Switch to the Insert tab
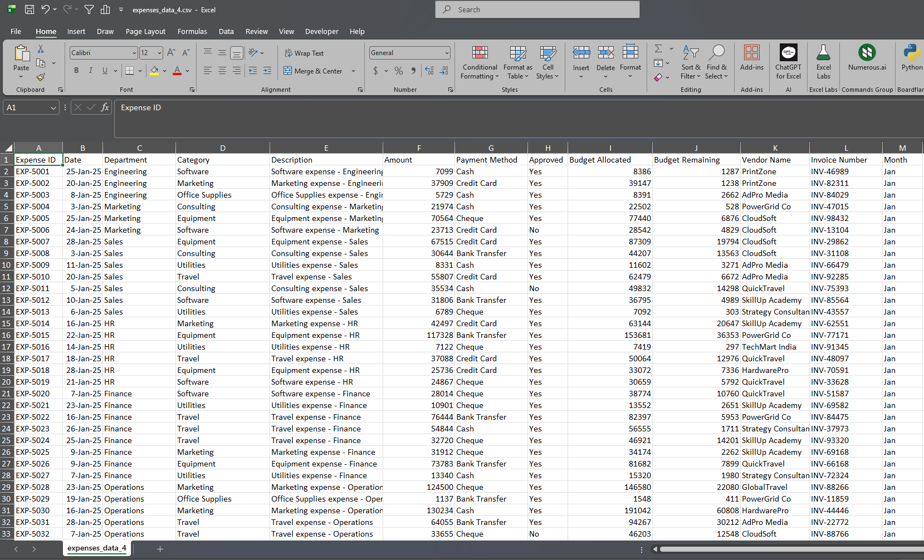This screenshot has width=924, height=560. pyautogui.click(x=76, y=32)
